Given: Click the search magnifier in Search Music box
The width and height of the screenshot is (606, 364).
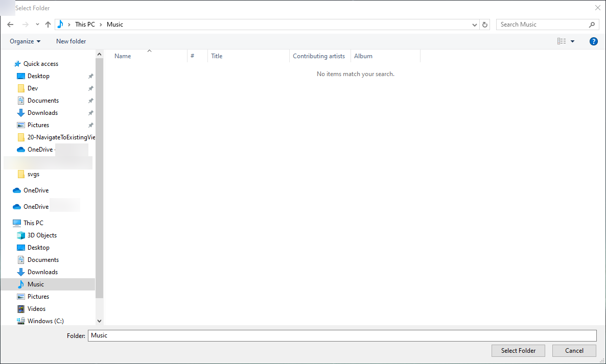Looking at the screenshot, I should 591,24.
